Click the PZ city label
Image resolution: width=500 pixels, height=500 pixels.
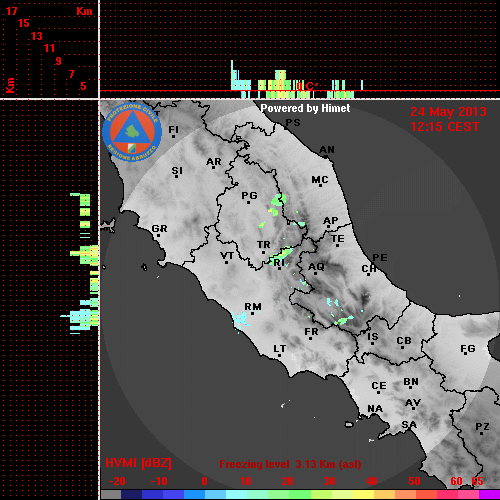click(x=482, y=427)
